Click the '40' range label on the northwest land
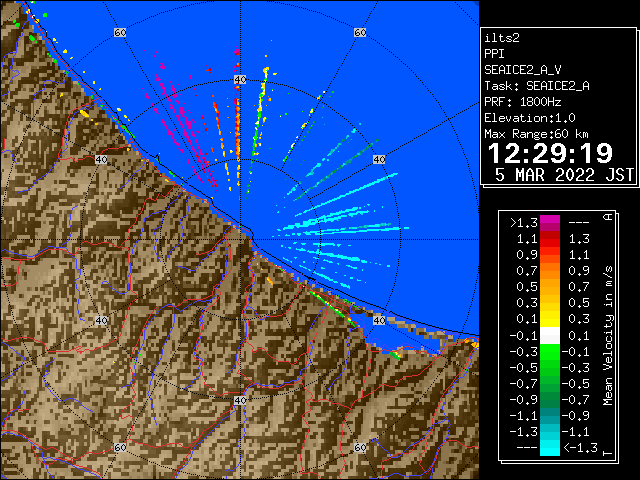The image size is (640, 480). [x=101, y=160]
